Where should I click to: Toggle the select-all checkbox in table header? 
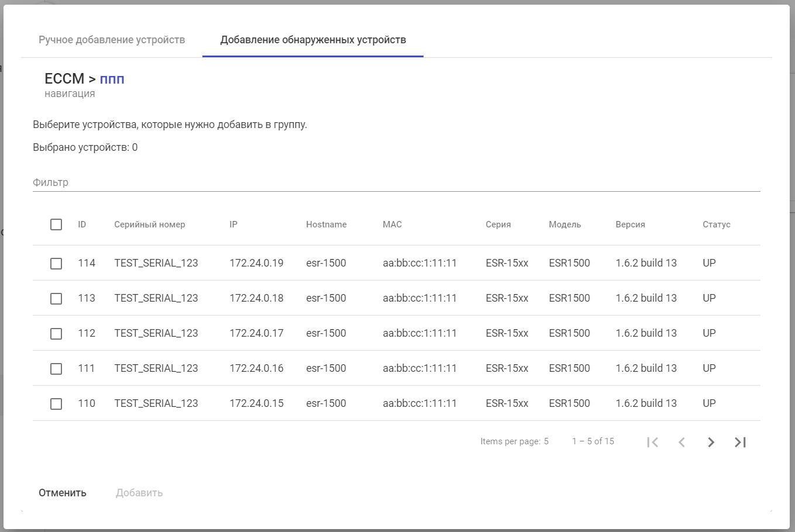pyautogui.click(x=56, y=224)
